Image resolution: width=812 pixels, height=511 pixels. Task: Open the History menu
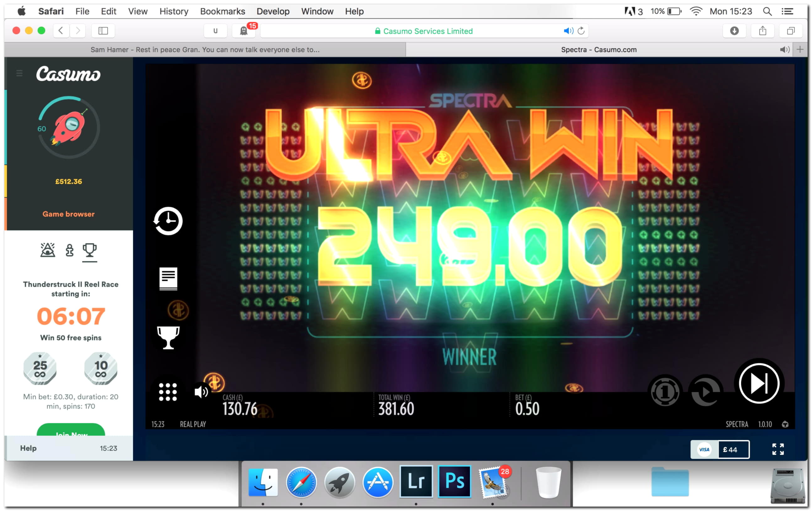tap(174, 11)
